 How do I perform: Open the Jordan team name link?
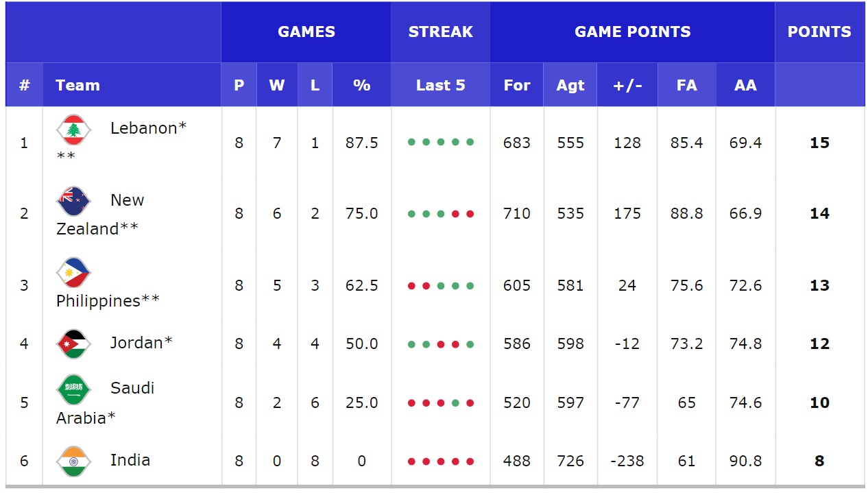coord(141,342)
